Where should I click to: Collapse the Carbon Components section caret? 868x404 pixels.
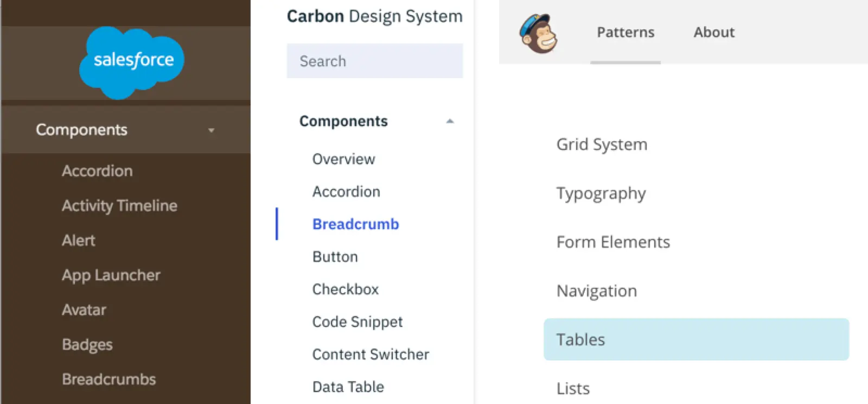click(450, 121)
